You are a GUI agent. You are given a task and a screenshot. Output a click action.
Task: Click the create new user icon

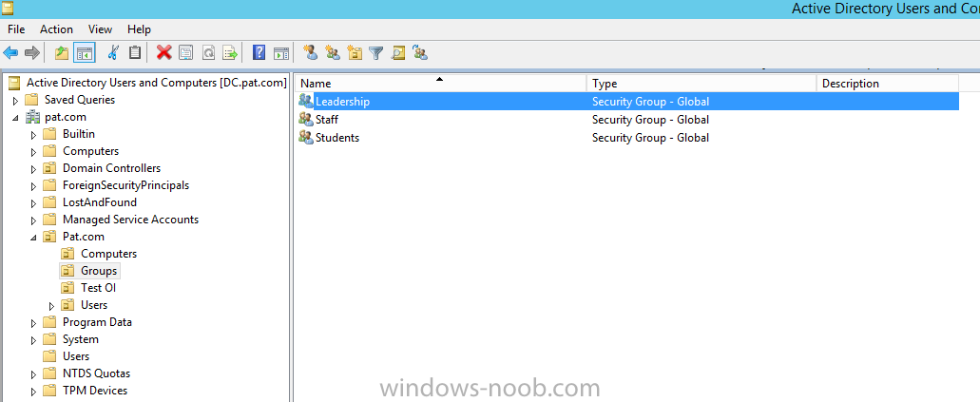[310, 53]
